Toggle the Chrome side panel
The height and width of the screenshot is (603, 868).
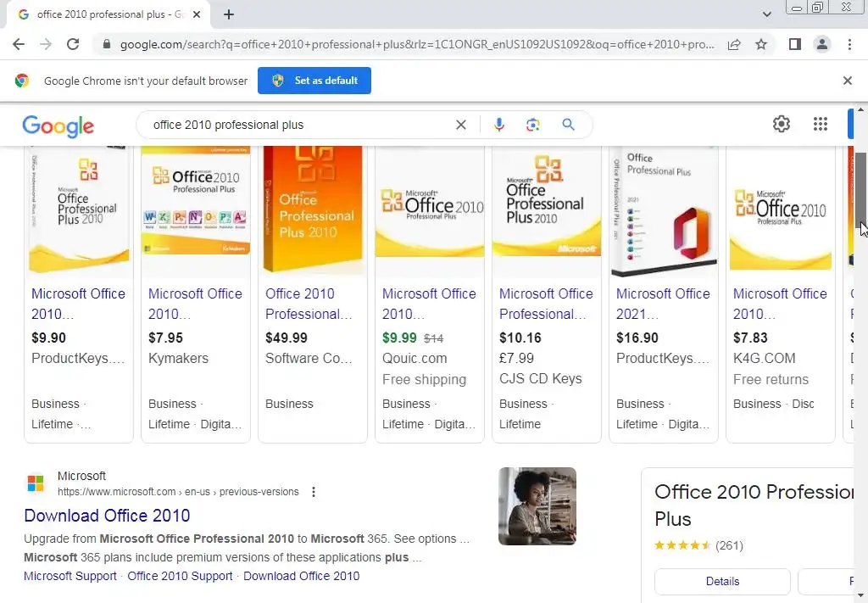tap(795, 44)
